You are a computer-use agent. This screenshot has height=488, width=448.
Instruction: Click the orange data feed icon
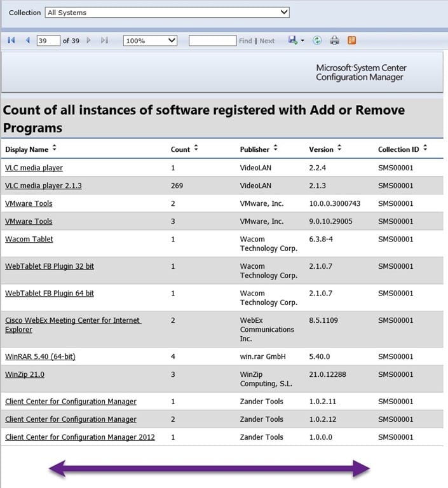[352, 40]
